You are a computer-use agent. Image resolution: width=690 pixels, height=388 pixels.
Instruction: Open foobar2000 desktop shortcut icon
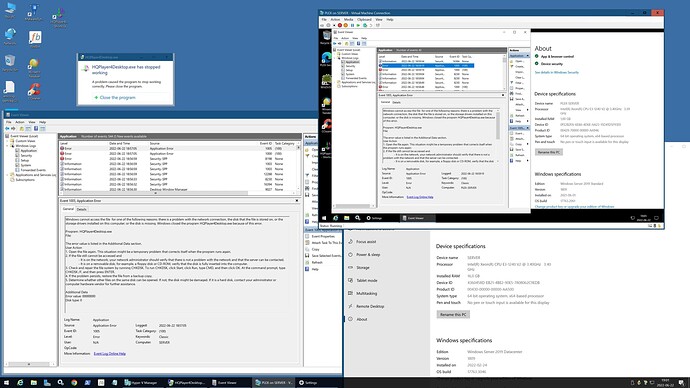pos(35,39)
